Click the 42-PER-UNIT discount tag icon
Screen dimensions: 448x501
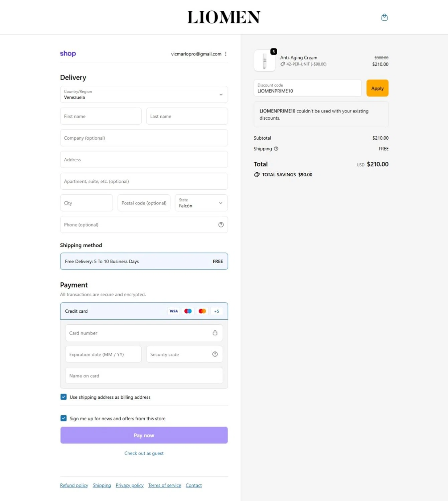tap(283, 64)
